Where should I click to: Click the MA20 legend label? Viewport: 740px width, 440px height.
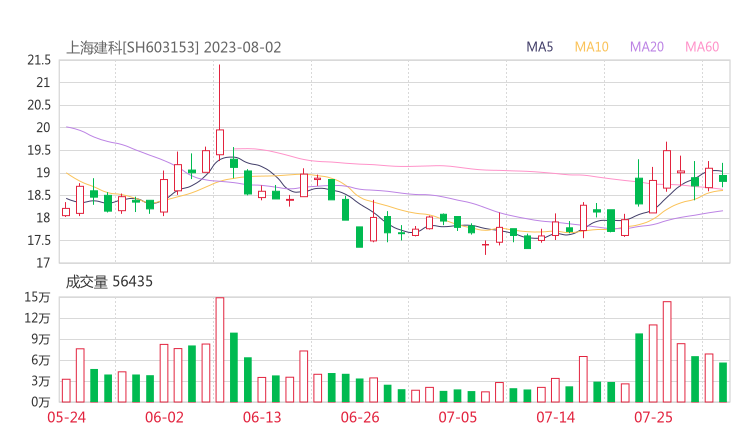[x=647, y=47]
